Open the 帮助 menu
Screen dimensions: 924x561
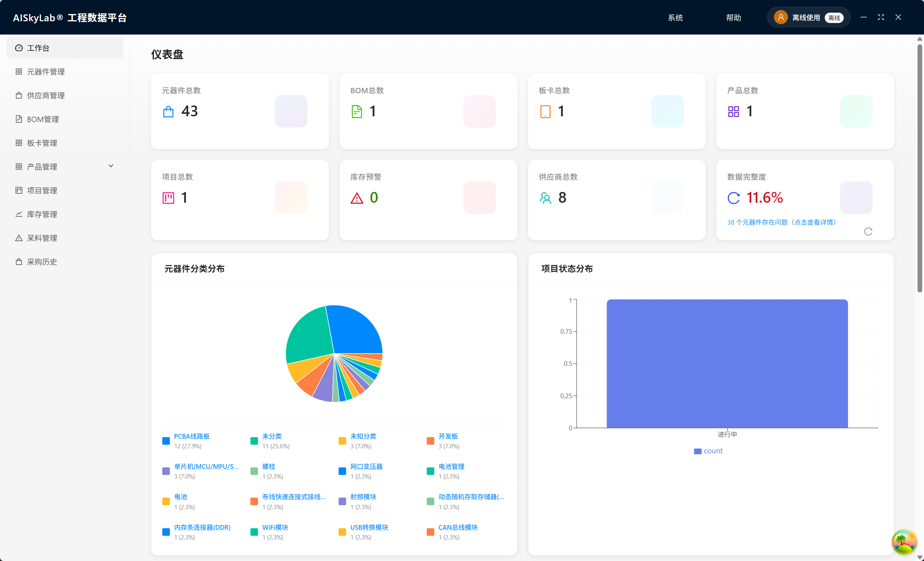[733, 18]
